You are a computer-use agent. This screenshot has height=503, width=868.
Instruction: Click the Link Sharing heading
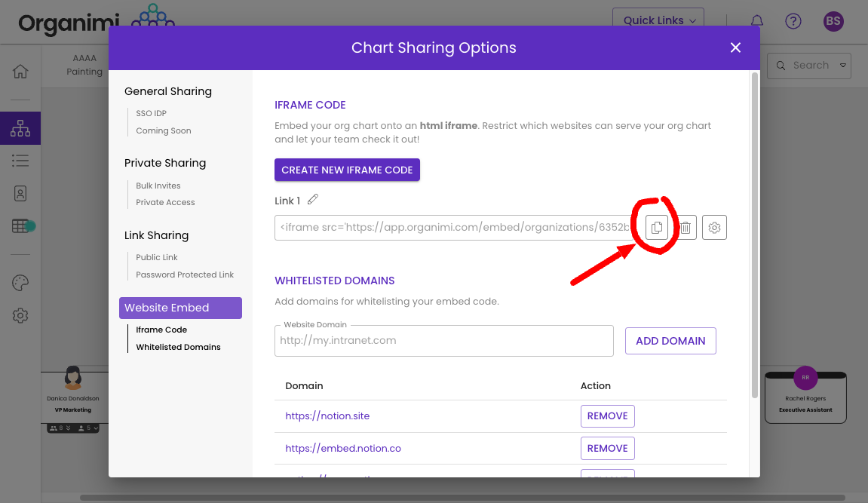point(156,235)
